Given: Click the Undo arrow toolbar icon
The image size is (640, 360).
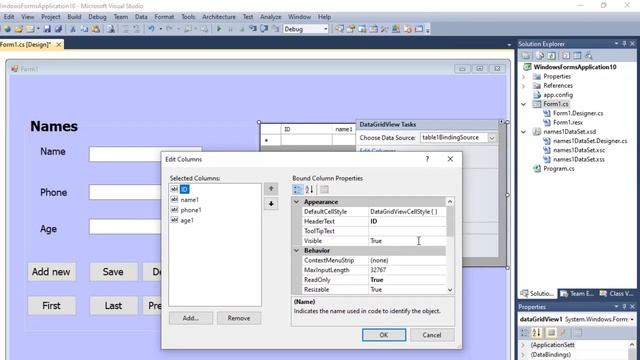Looking at the screenshot, I should pos(151,29).
